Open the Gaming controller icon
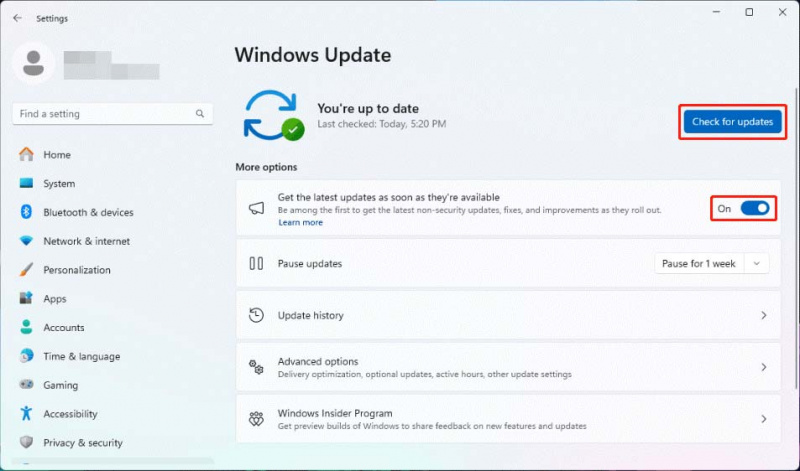Image resolution: width=800 pixels, height=471 pixels. 26,385
